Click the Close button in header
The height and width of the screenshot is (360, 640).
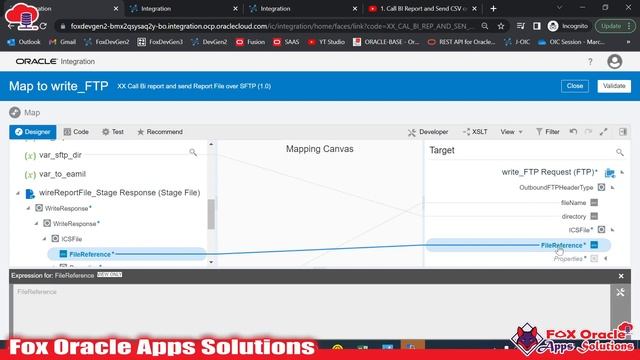pyautogui.click(x=575, y=86)
